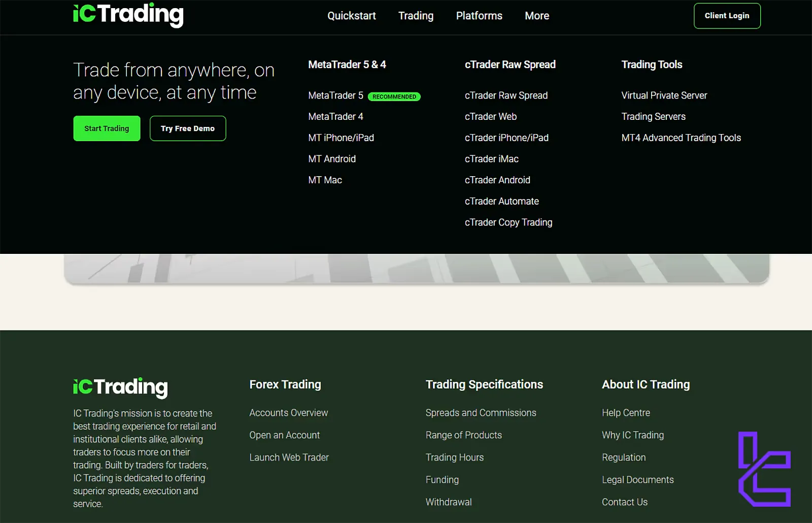The height and width of the screenshot is (523, 812).
Task: Open cTrader Raw Spread link item
Action: pyautogui.click(x=506, y=95)
